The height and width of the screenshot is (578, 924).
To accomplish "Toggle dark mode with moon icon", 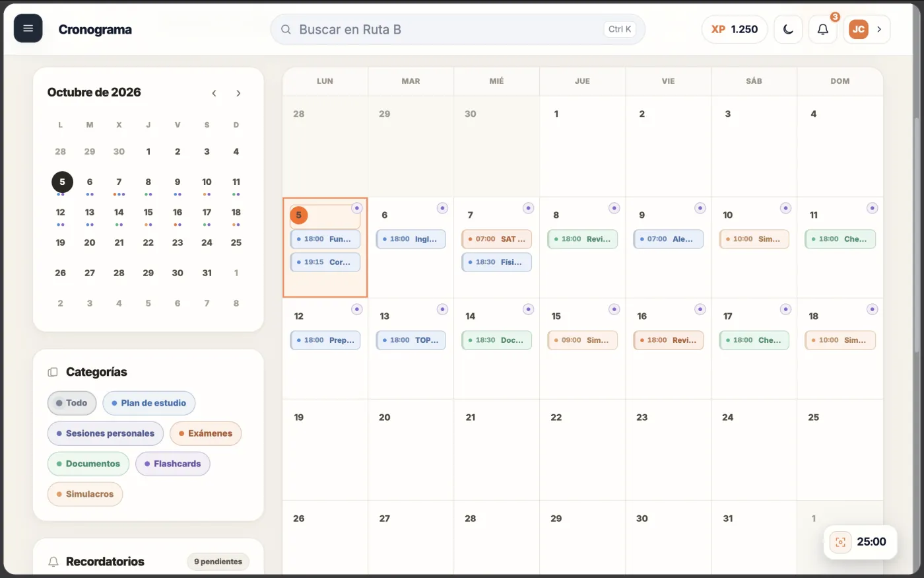I will click(x=788, y=29).
